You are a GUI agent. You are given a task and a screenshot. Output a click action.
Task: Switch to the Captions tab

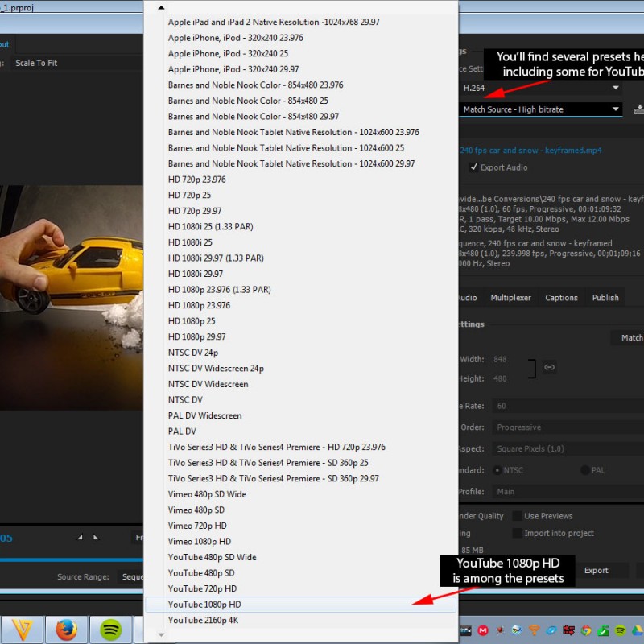tap(561, 298)
